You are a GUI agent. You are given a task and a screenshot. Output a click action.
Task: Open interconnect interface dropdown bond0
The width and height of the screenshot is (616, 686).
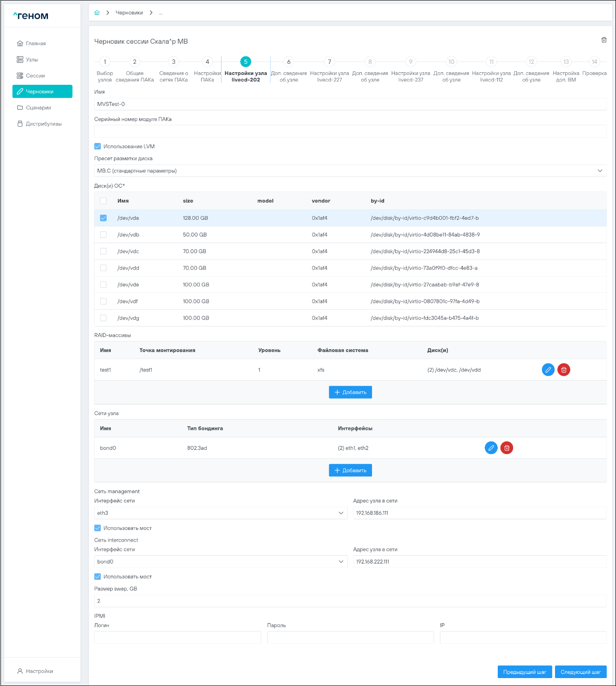click(220, 562)
